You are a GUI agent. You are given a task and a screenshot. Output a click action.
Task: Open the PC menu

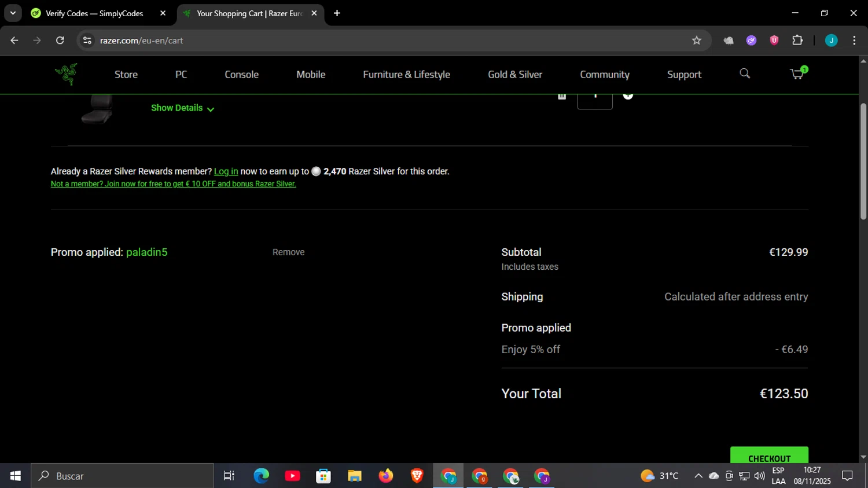pos(181,75)
